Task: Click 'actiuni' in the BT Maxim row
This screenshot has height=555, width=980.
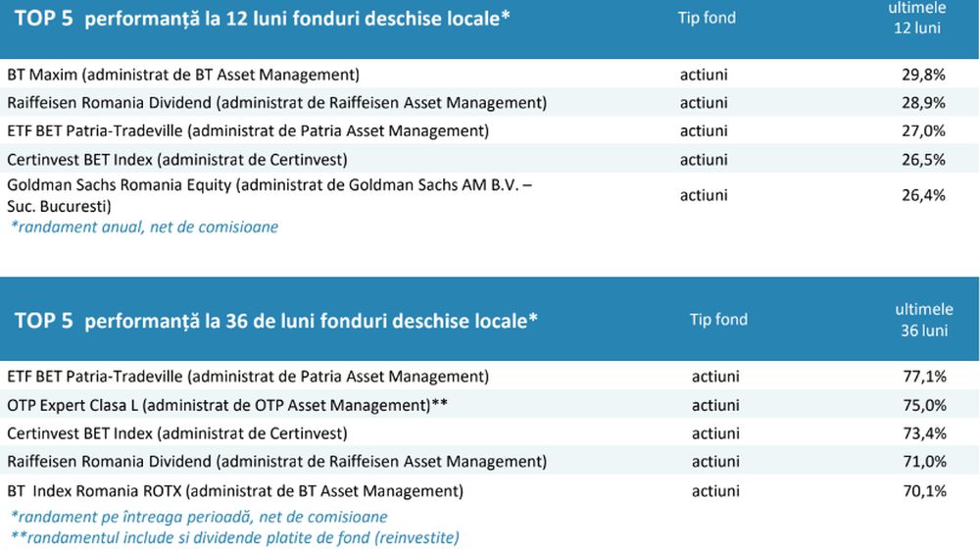Action: (x=704, y=75)
